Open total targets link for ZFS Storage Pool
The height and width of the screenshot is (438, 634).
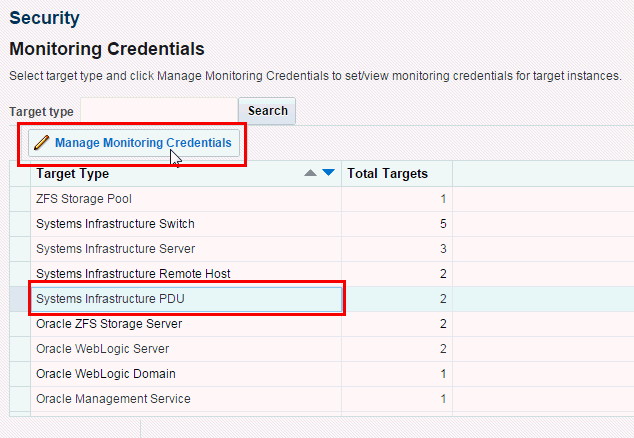442,199
